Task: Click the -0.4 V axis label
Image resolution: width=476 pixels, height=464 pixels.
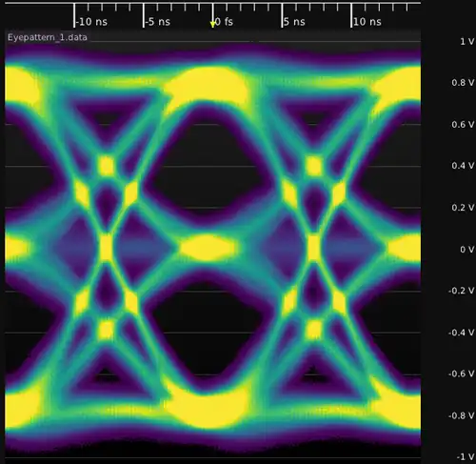Action: 462,333
